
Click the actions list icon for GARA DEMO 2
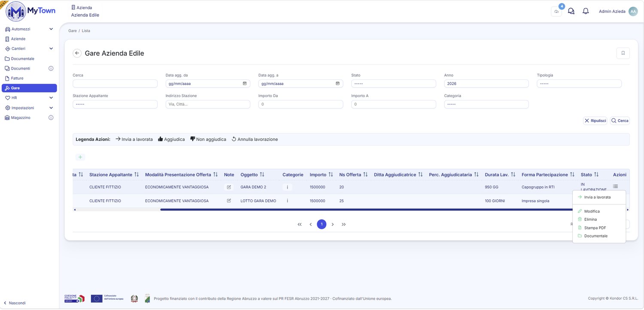click(x=615, y=186)
